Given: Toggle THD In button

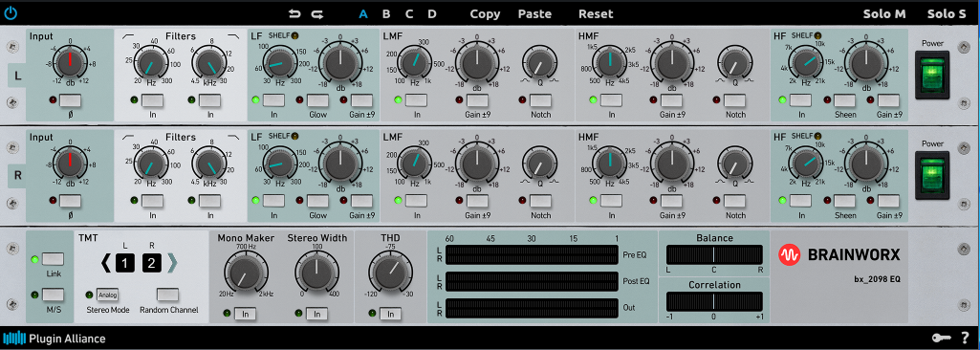Looking at the screenshot, I should (390, 314).
